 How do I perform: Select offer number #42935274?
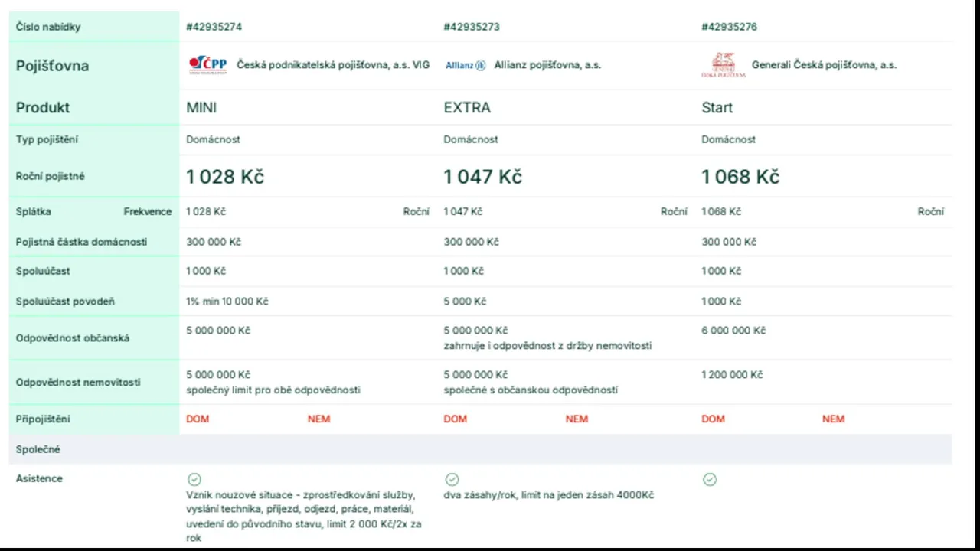tap(214, 27)
